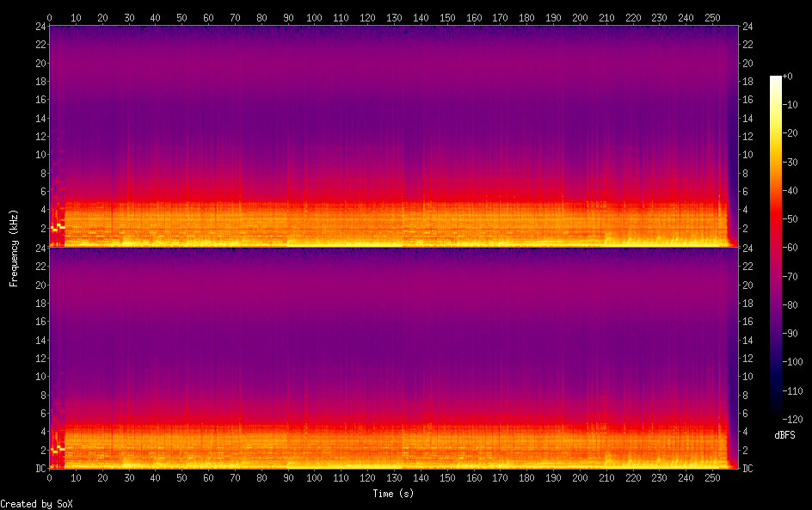Click '170' on the top time axis
The height and width of the screenshot is (510, 812).
pyautogui.click(x=501, y=17)
